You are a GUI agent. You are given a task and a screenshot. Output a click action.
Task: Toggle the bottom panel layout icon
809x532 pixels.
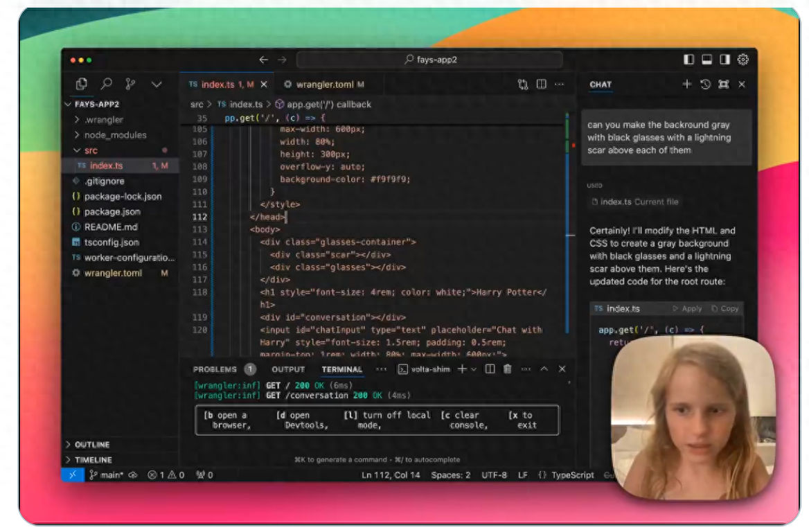coord(706,60)
